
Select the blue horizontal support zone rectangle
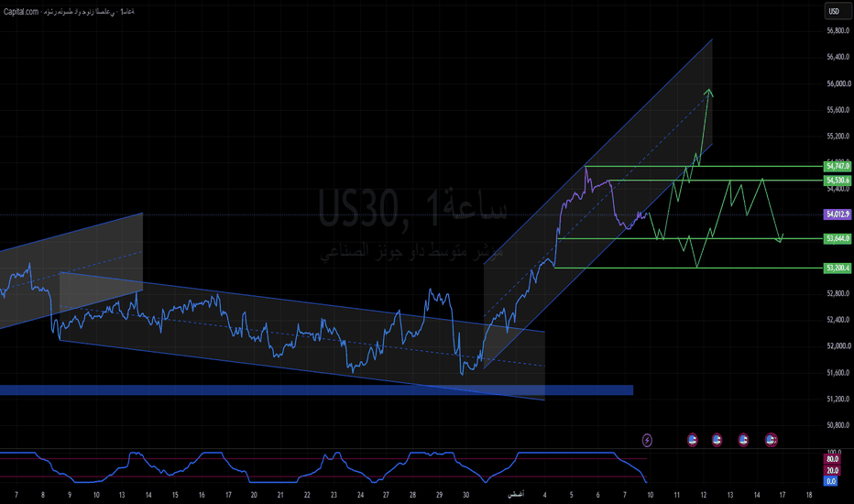point(316,390)
